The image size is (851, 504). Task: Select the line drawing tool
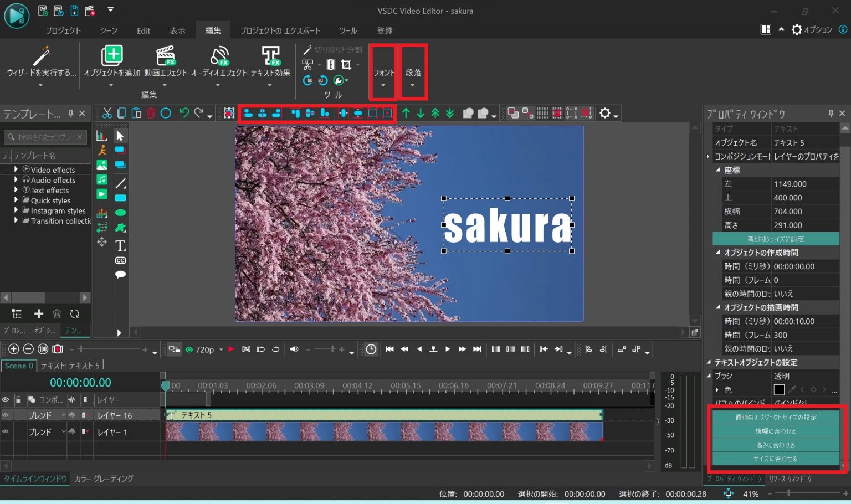[121, 183]
